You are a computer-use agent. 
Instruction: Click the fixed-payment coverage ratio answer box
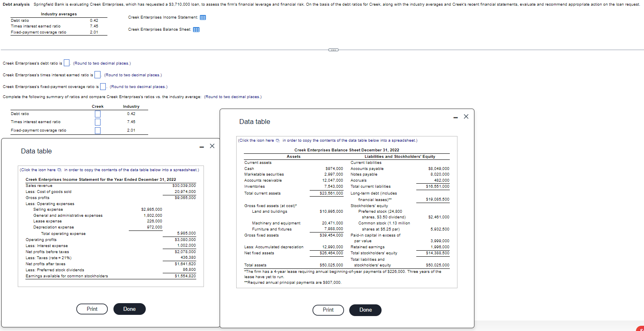(x=103, y=86)
